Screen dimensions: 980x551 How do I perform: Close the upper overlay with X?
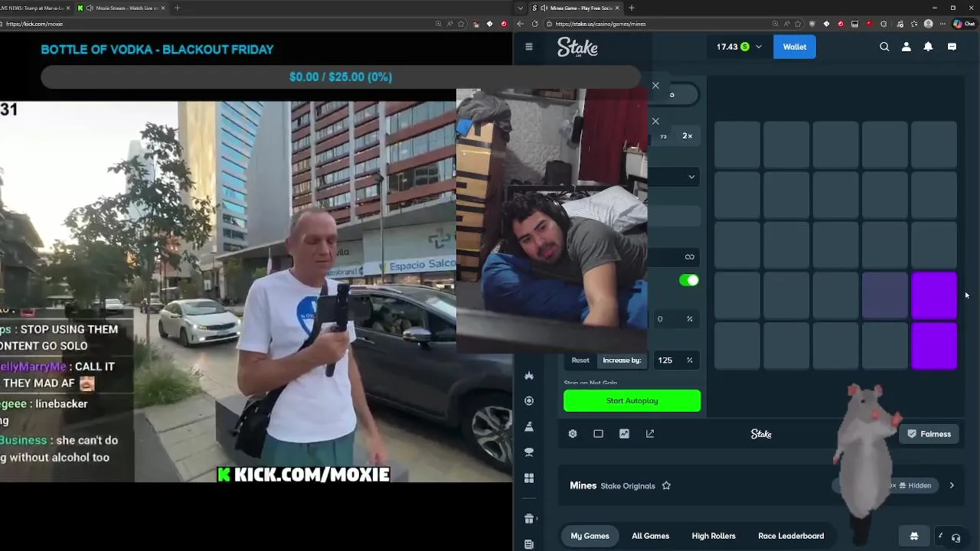(655, 86)
